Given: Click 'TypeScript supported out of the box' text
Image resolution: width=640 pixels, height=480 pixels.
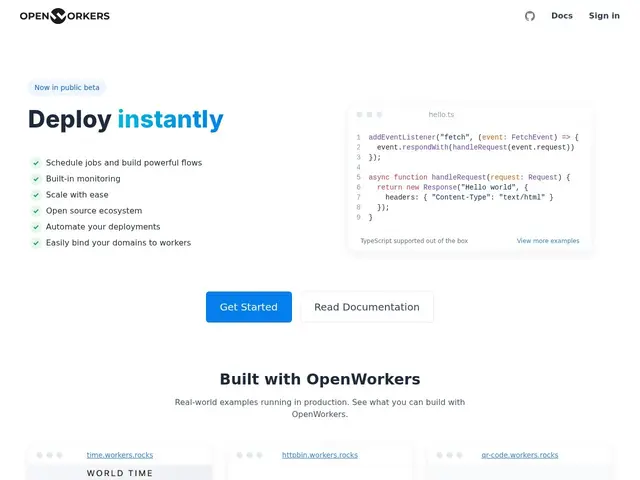Looking at the screenshot, I should point(414,241).
